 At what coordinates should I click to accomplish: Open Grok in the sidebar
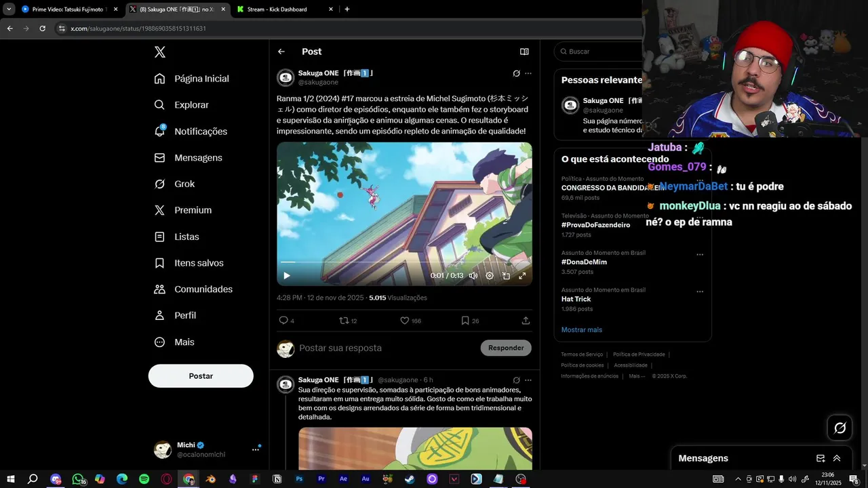[x=174, y=184]
